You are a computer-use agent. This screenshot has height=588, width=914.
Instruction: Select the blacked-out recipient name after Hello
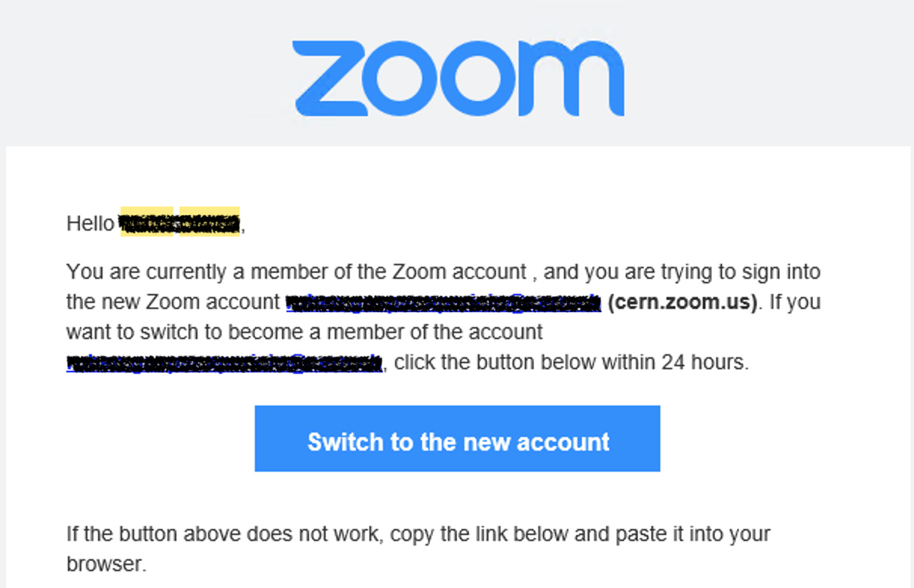pyautogui.click(x=180, y=223)
